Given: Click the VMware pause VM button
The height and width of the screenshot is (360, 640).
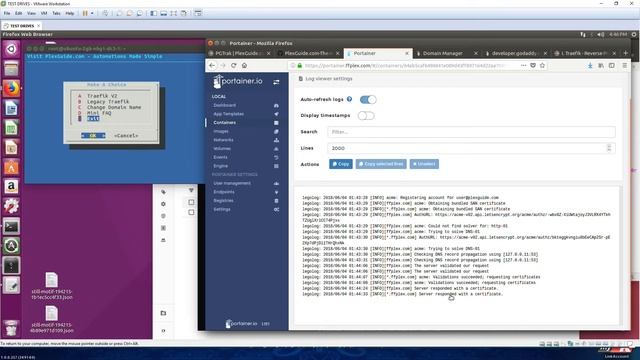Looking at the screenshot, I should tap(85, 13).
